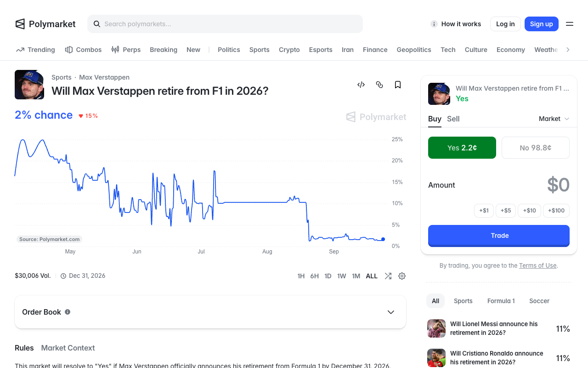Open the hamburger menu icon

click(x=570, y=24)
